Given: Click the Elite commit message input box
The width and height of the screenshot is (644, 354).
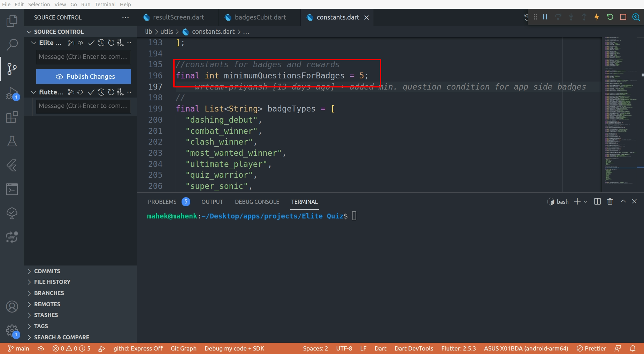Looking at the screenshot, I should tap(83, 57).
